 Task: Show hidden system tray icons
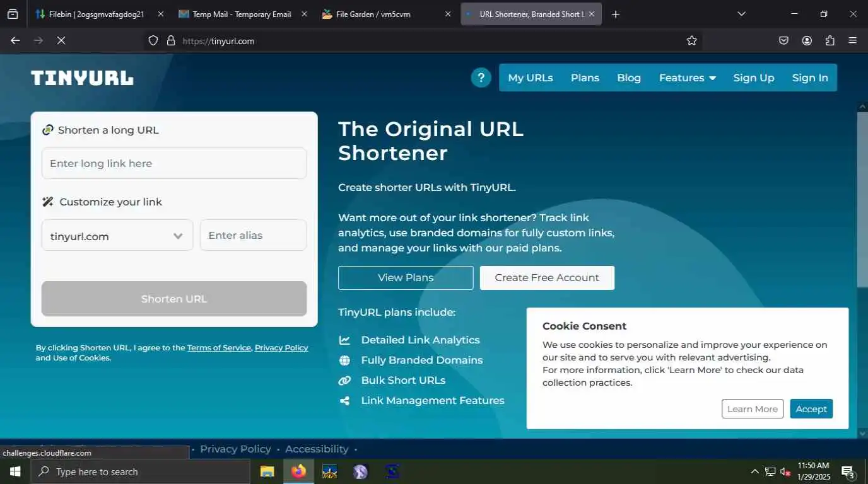tap(754, 471)
